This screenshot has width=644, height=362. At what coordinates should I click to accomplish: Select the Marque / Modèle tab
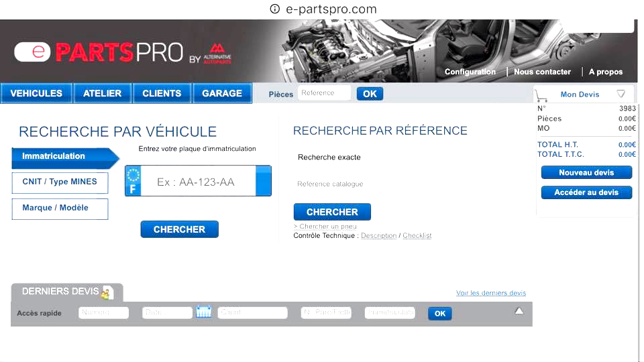pyautogui.click(x=60, y=208)
